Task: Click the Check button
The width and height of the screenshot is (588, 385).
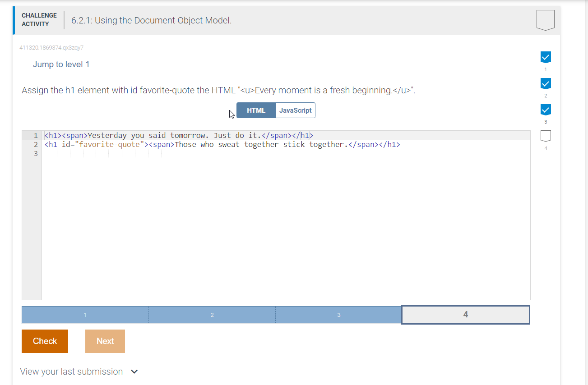Action: (x=45, y=341)
